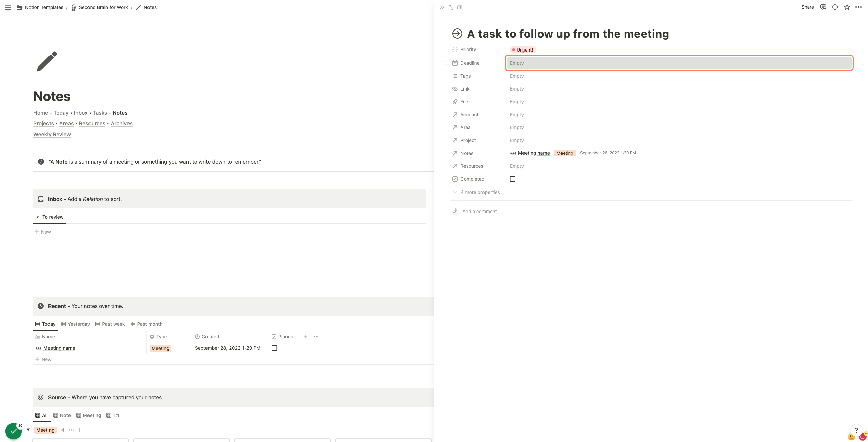The height and width of the screenshot is (442, 868).
Task: Open the three-dot page options menu
Action: (859, 7)
